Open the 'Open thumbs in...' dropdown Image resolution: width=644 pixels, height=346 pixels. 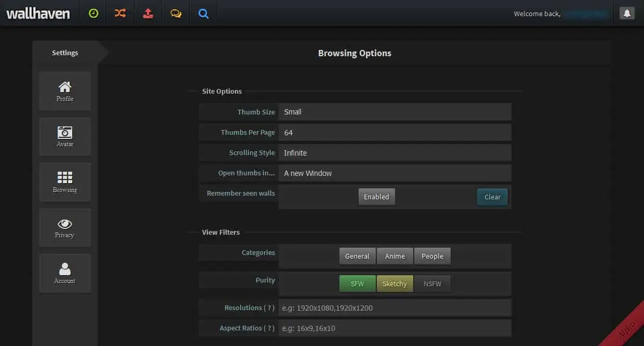click(x=395, y=173)
